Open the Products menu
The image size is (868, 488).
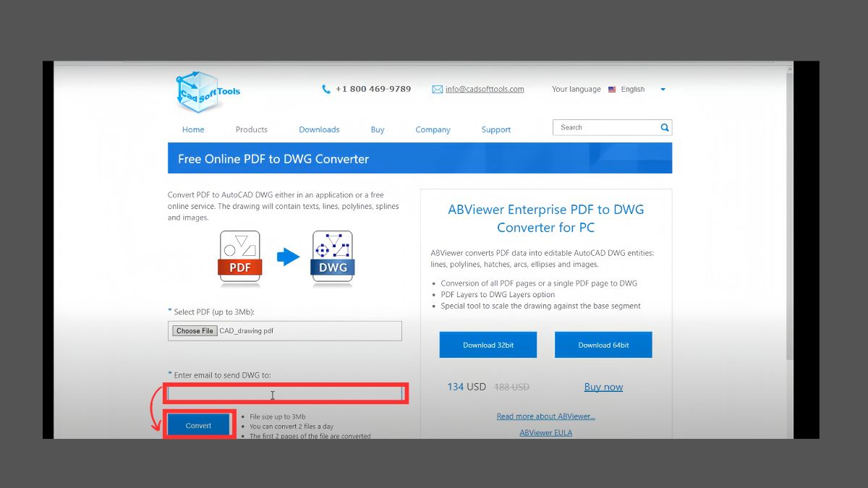pos(251,129)
